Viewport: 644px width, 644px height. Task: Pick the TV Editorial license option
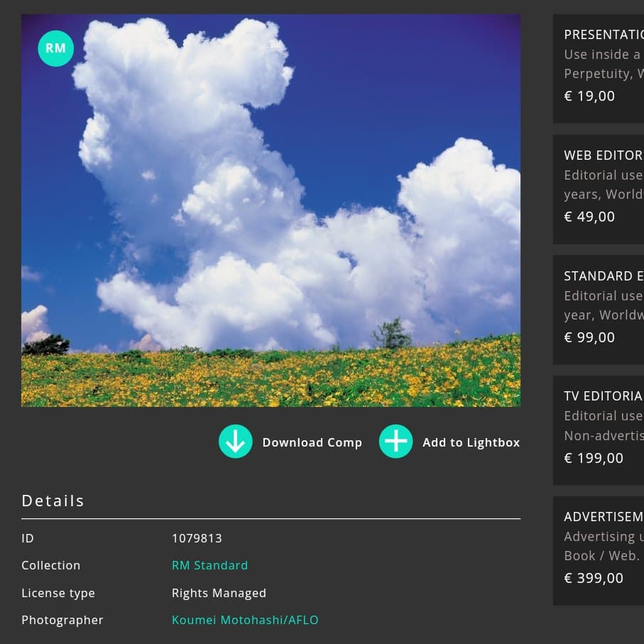click(603, 396)
